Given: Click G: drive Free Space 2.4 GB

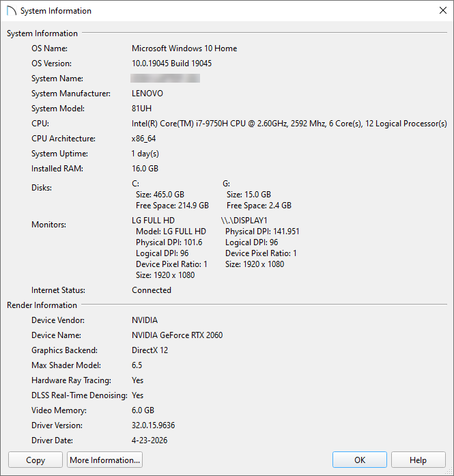Looking at the screenshot, I should pos(259,206).
